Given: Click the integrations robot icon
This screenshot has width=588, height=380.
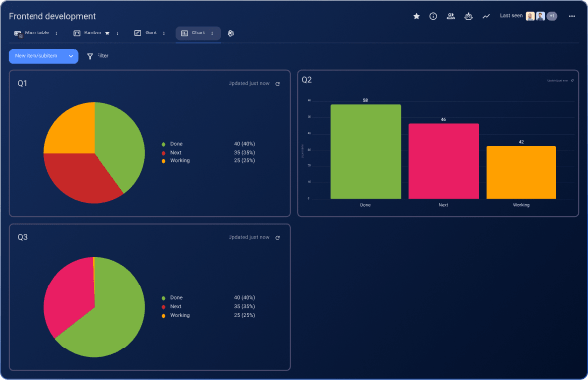Looking at the screenshot, I should click(468, 16).
